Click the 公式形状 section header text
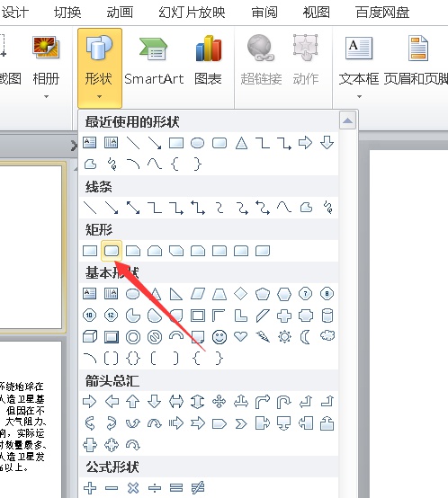 point(112,467)
